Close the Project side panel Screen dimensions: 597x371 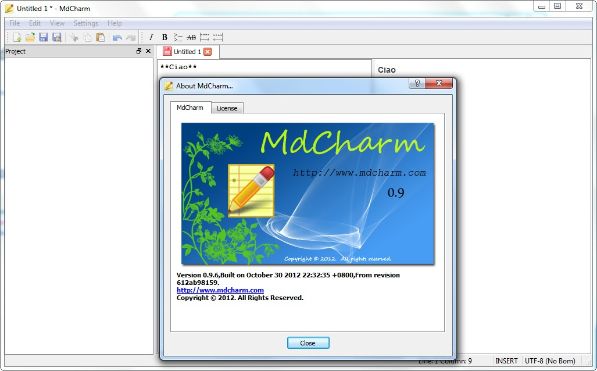(x=148, y=51)
